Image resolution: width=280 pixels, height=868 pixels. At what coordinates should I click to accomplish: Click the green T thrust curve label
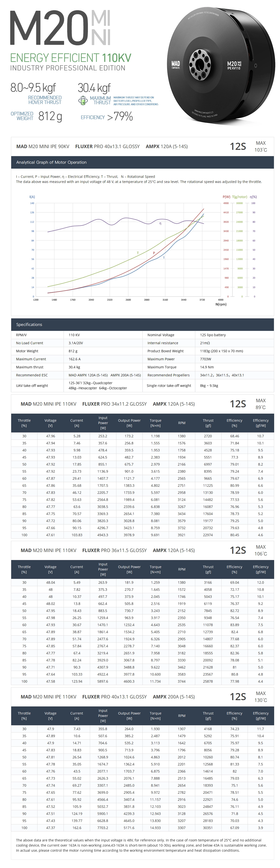click(138, 253)
